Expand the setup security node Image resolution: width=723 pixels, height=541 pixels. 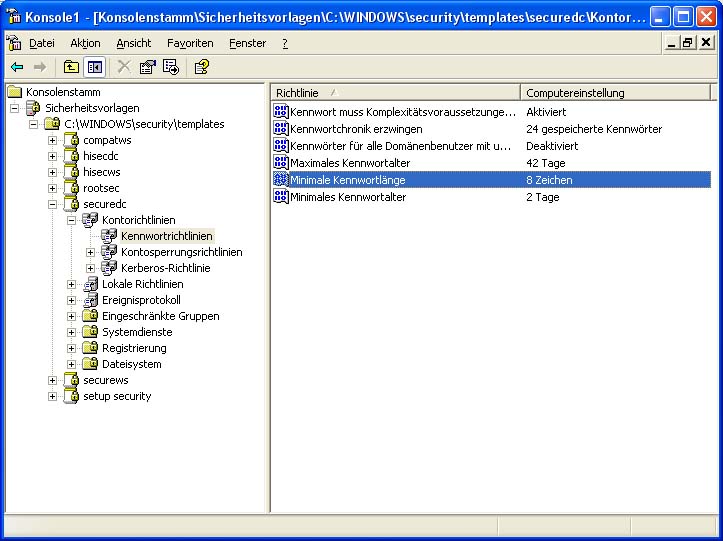point(52,396)
